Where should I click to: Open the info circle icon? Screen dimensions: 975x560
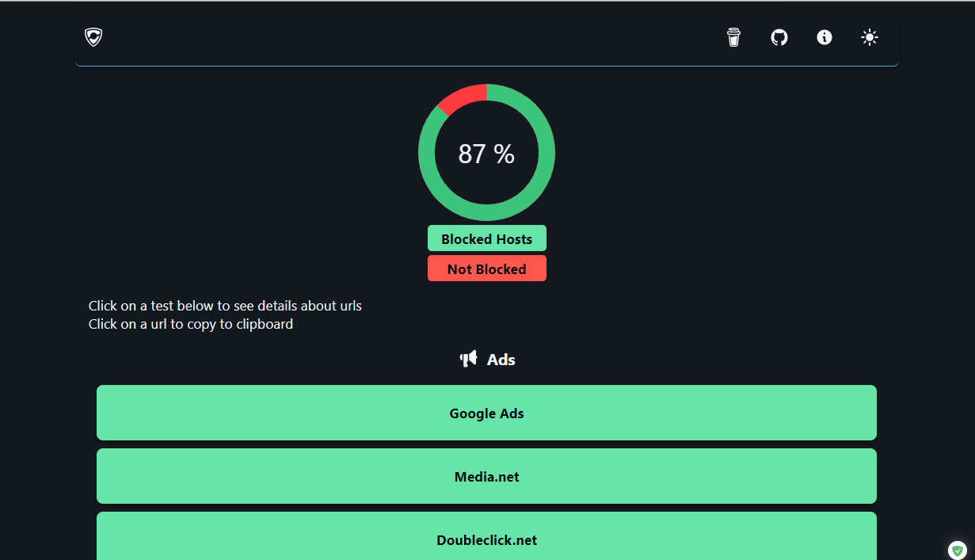pyautogui.click(x=825, y=37)
